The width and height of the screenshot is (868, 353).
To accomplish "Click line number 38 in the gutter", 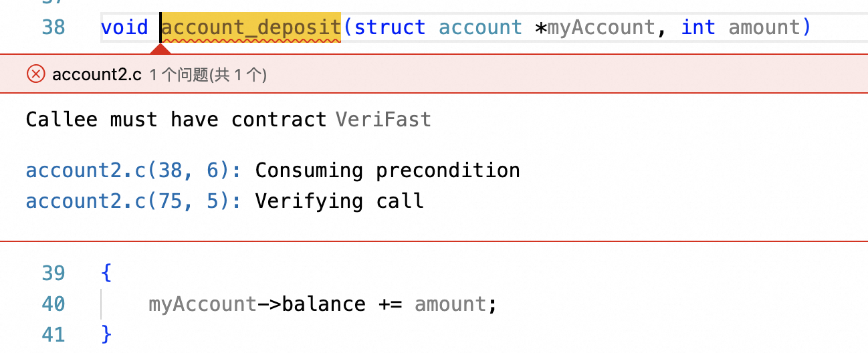I will pyautogui.click(x=53, y=27).
